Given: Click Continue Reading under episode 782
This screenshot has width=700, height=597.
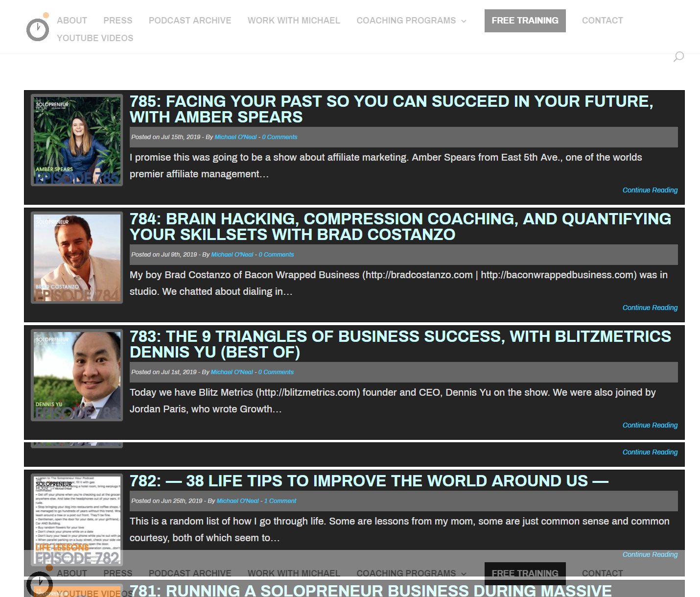Looking at the screenshot, I should [x=650, y=554].
